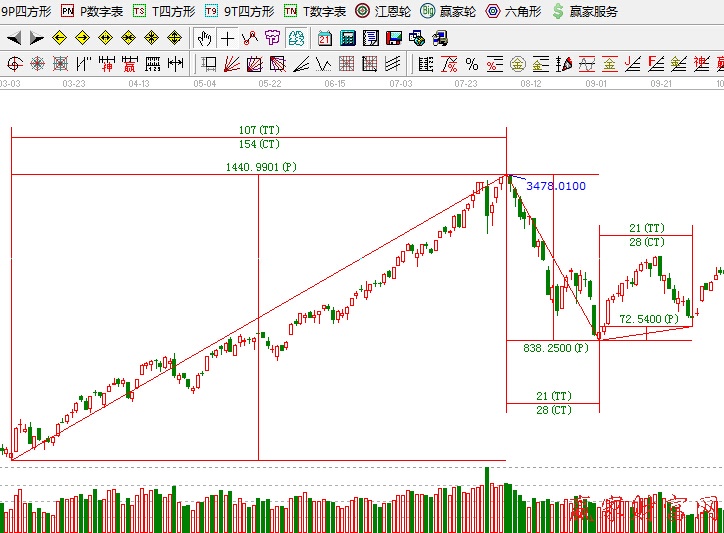
Task: Select the percent symbol tool
Action: point(470,65)
